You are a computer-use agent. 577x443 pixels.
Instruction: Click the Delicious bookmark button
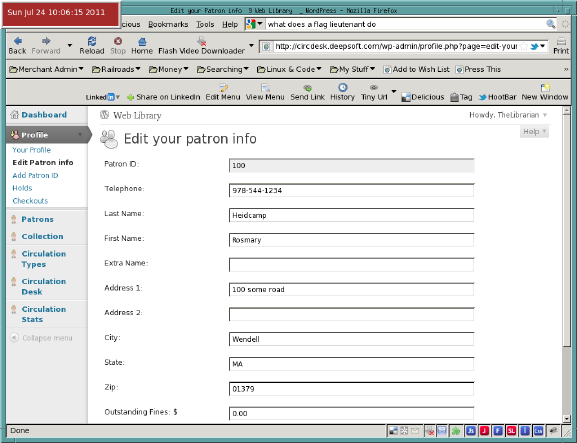tap(423, 97)
